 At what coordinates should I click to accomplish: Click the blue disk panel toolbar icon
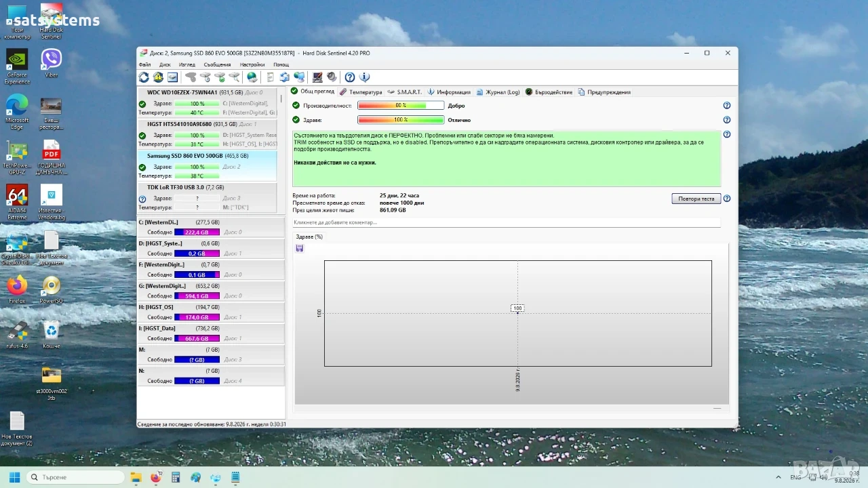(x=172, y=77)
